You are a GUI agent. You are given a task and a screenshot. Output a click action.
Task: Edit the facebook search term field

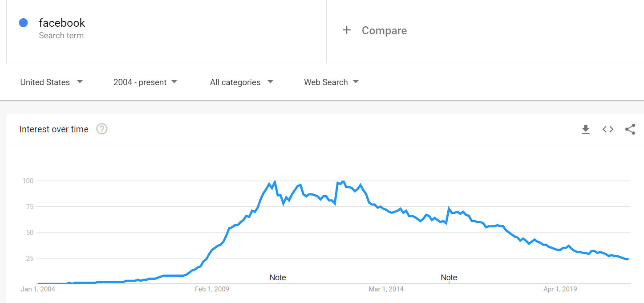coord(166,29)
